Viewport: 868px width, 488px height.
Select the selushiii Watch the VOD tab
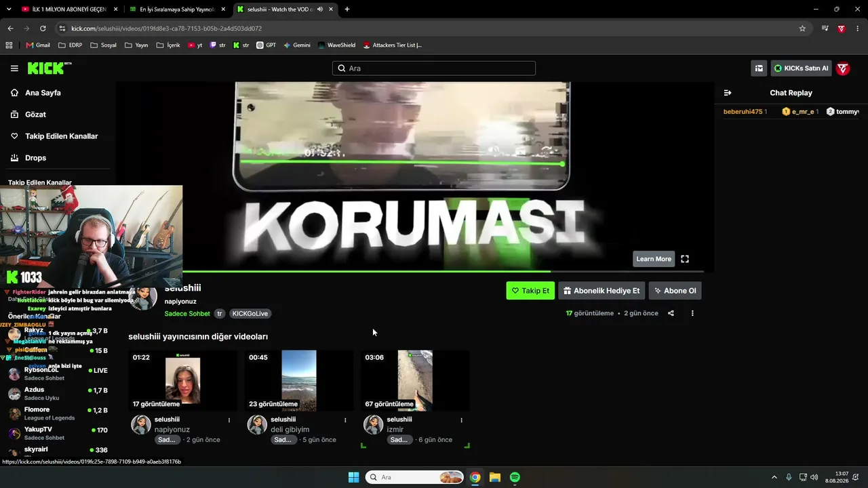point(285,9)
